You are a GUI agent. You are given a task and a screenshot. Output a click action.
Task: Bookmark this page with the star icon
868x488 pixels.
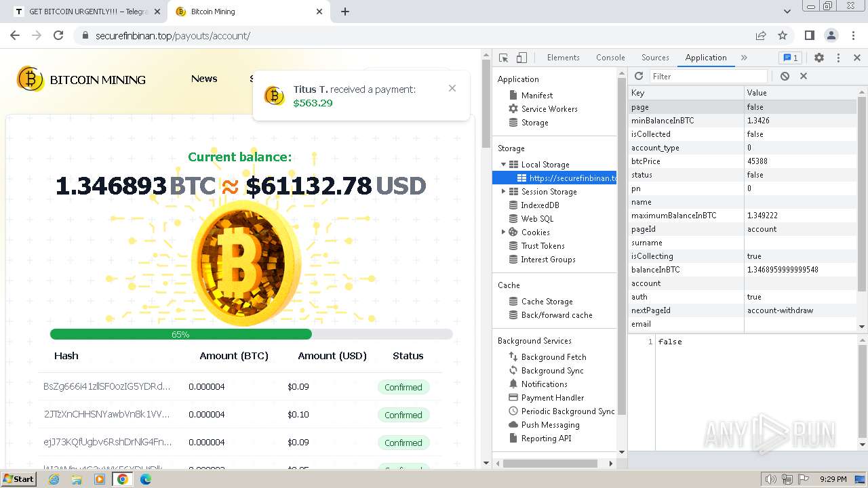783,35
